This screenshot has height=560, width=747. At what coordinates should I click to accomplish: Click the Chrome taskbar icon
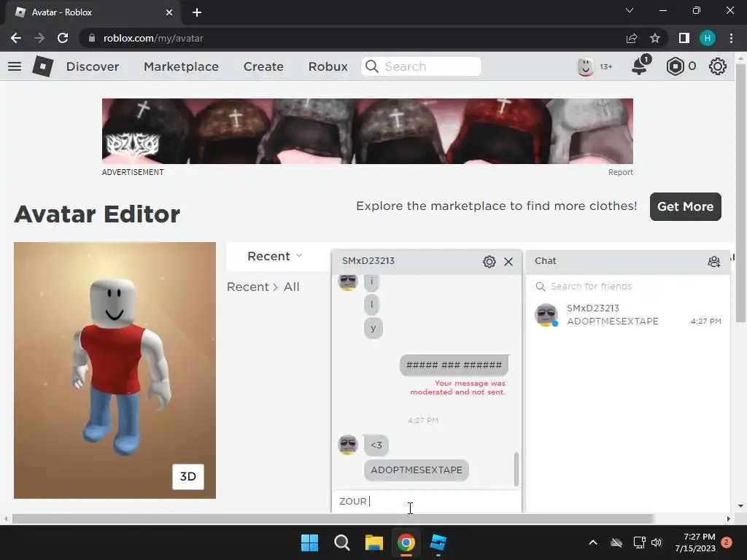pos(406,542)
